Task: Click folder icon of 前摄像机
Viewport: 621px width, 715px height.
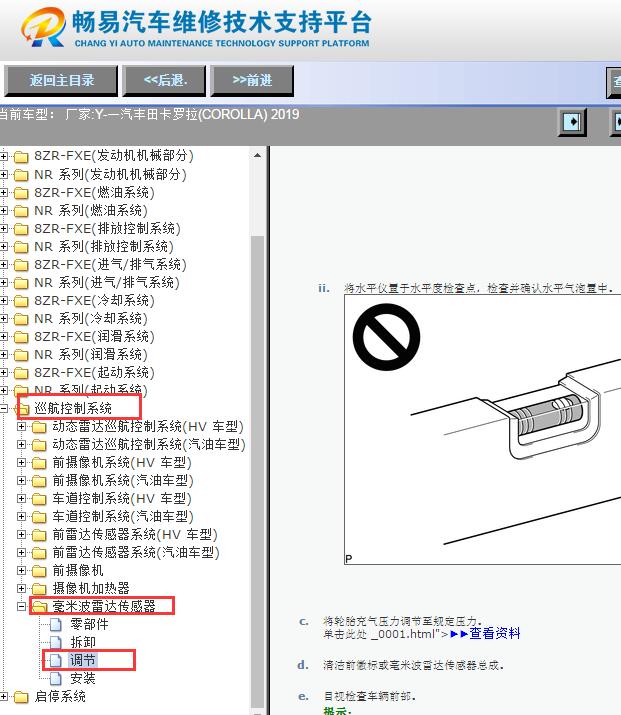Action: [x=39, y=571]
